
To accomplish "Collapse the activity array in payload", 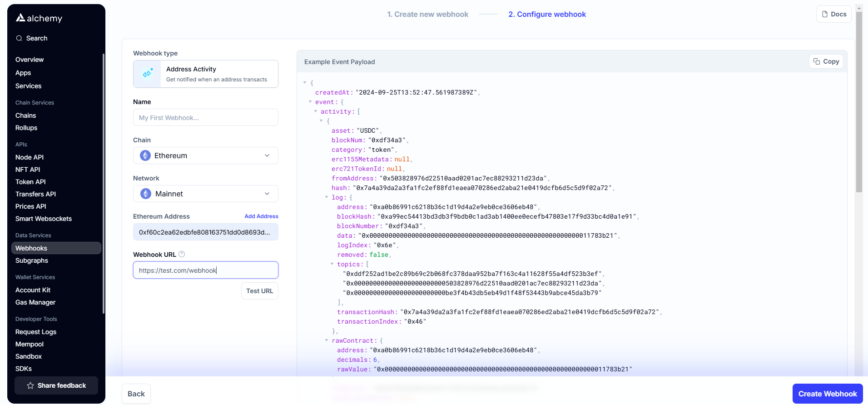I will point(316,111).
